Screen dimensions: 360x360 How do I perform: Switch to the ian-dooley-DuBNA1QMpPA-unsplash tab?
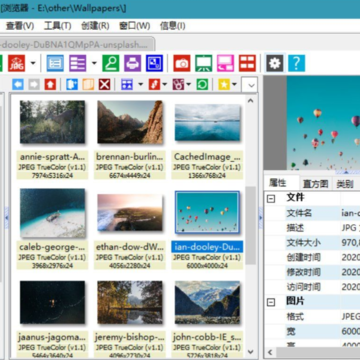[x=77, y=44]
